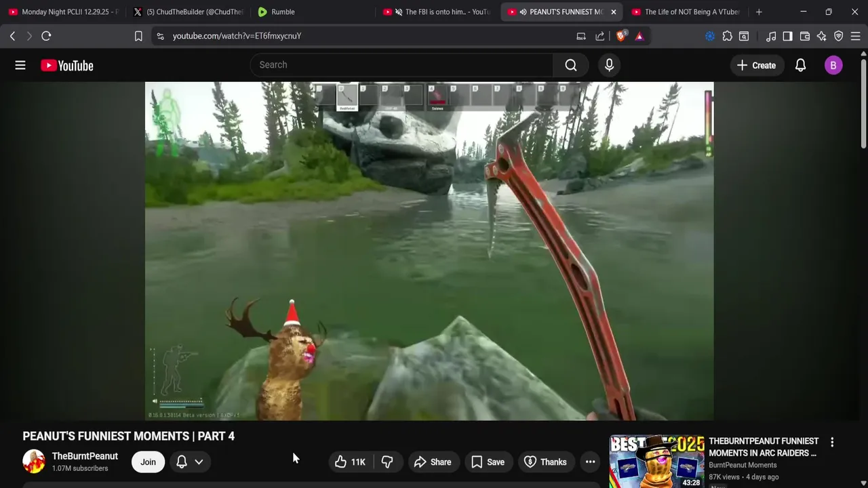
Task: Go to YouTube home via logo
Action: (x=66, y=65)
